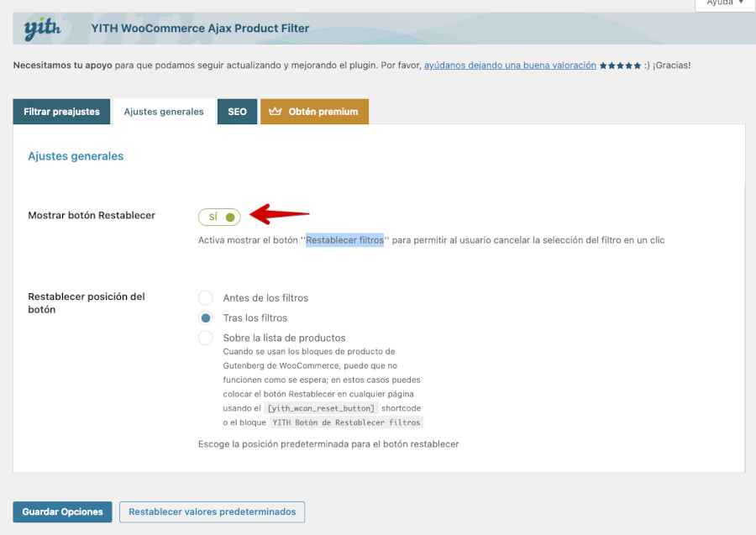The width and height of the screenshot is (756, 535).
Task: Disable the Mostrar botón Restablecer switch
Action: pos(219,218)
